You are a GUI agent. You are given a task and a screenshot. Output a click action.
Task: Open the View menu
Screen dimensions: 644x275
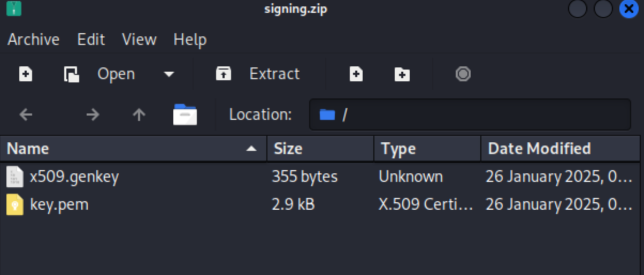pyautogui.click(x=139, y=40)
